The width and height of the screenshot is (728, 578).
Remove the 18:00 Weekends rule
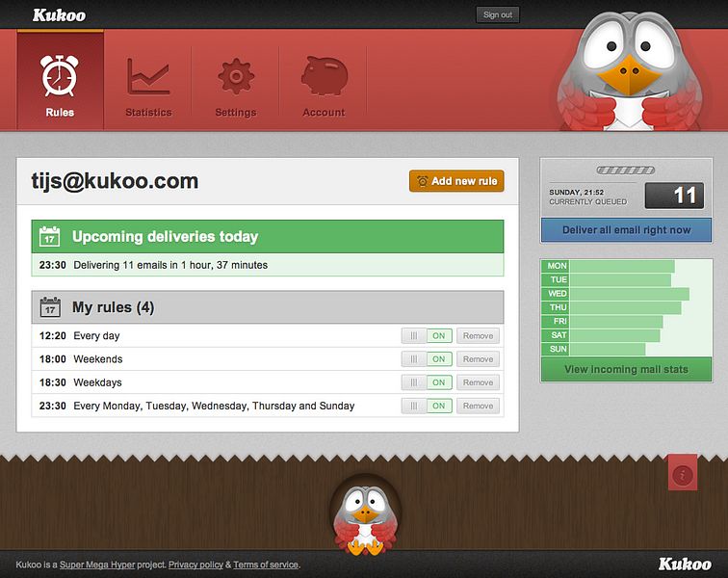478,359
